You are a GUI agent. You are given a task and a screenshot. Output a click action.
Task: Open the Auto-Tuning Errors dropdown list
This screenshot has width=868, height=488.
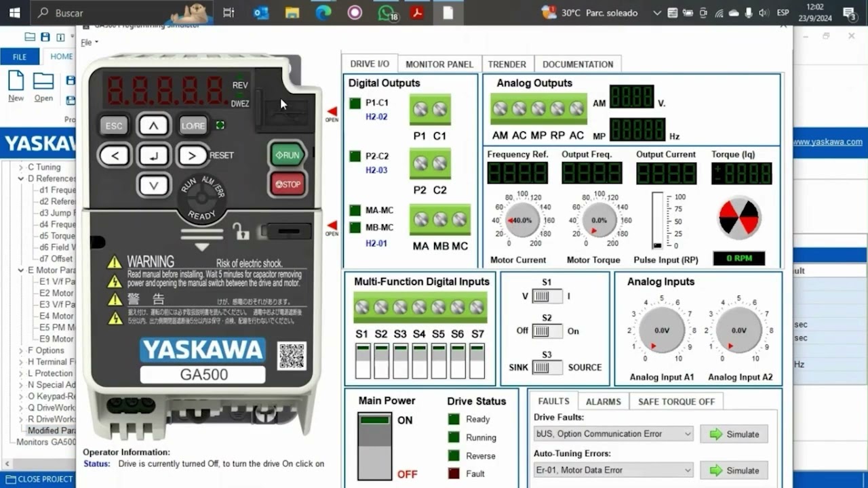coord(614,470)
